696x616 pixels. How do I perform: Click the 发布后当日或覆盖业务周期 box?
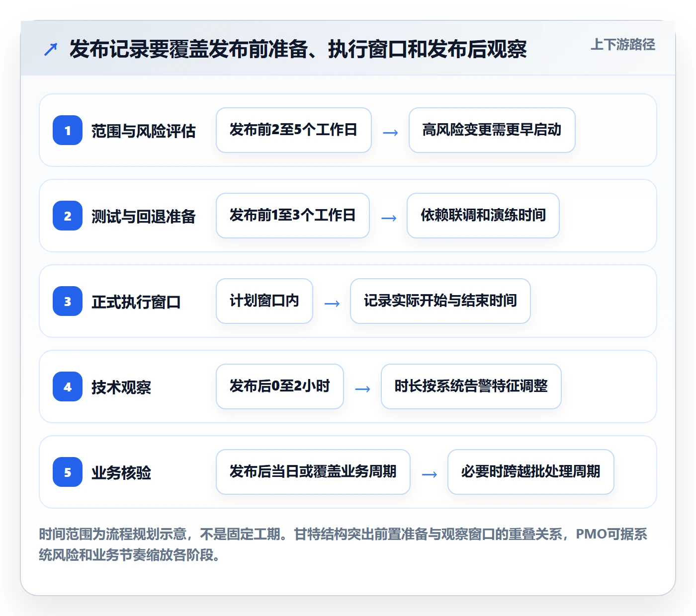tap(313, 472)
